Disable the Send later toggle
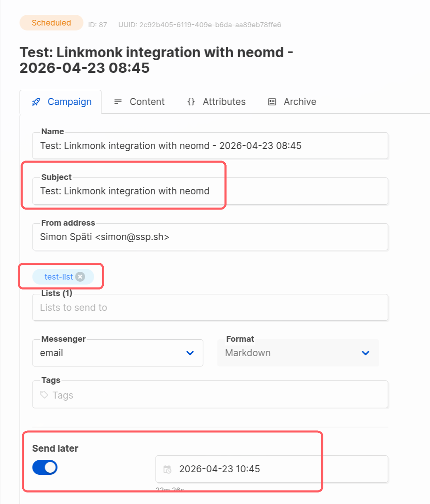The image size is (430, 504). tap(44, 467)
